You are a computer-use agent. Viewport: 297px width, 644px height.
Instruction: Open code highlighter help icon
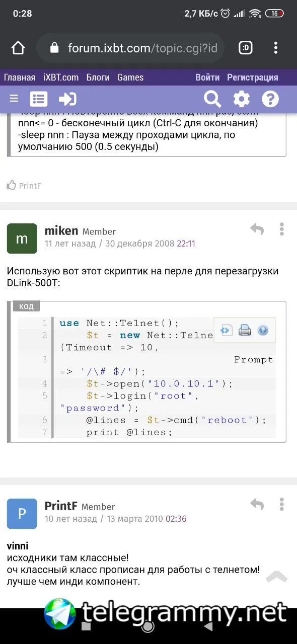pyautogui.click(x=263, y=331)
